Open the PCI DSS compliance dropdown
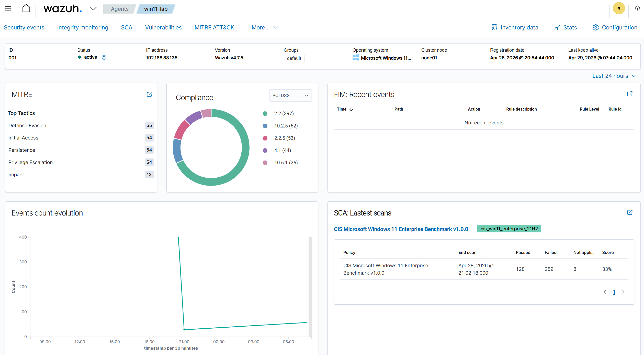The width and height of the screenshot is (644, 355). (x=290, y=95)
